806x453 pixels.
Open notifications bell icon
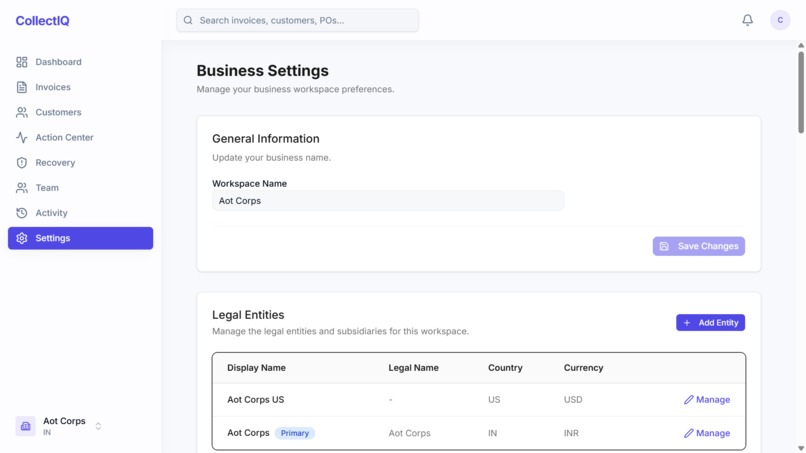coord(747,20)
